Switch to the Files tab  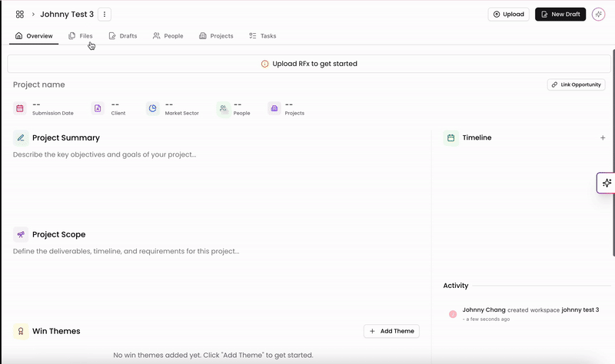tap(81, 35)
